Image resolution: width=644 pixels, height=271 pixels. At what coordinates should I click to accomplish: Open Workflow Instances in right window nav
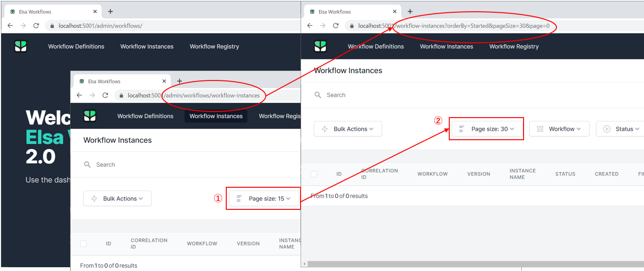[x=446, y=46]
